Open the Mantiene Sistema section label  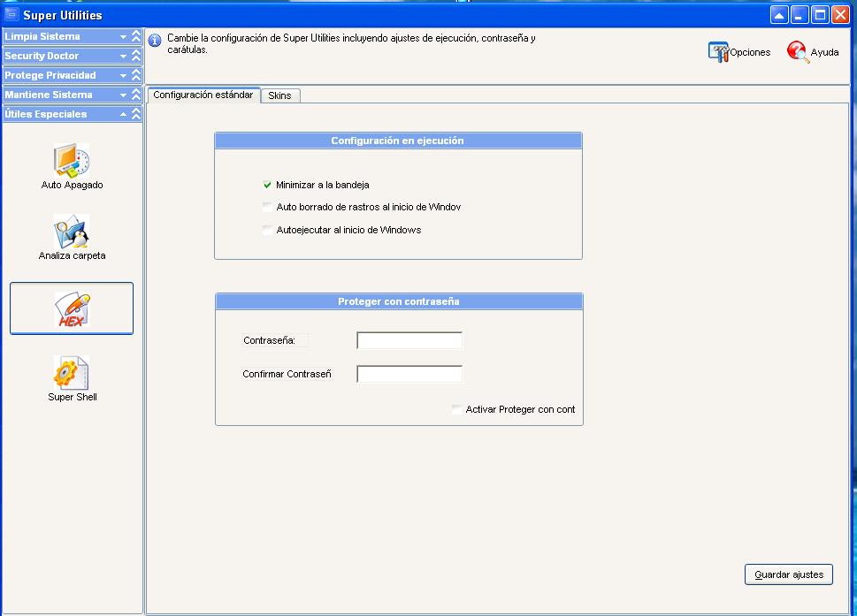49,95
